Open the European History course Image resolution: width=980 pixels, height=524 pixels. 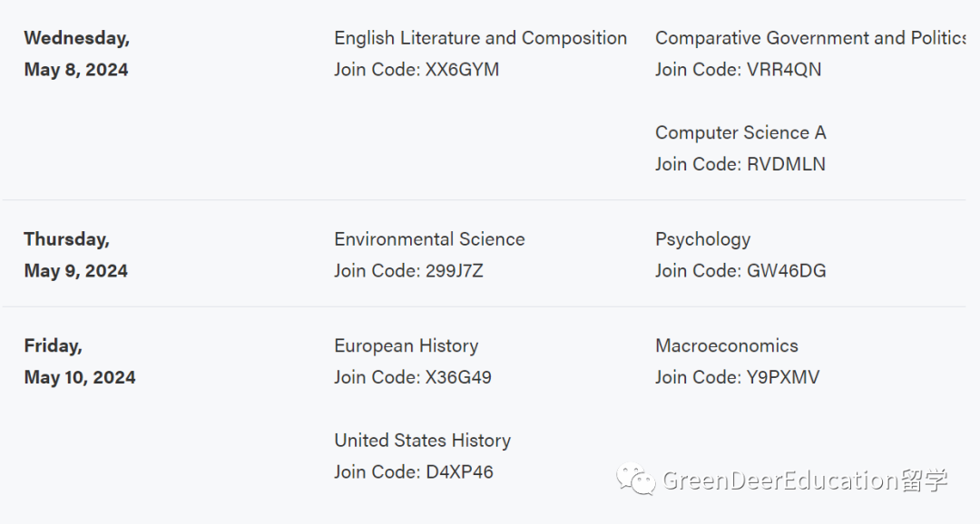tap(407, 346)
